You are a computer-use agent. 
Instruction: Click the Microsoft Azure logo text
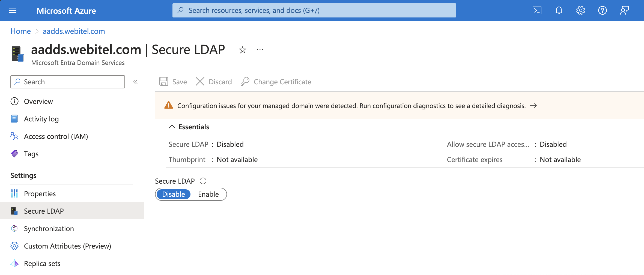(66, 11)
